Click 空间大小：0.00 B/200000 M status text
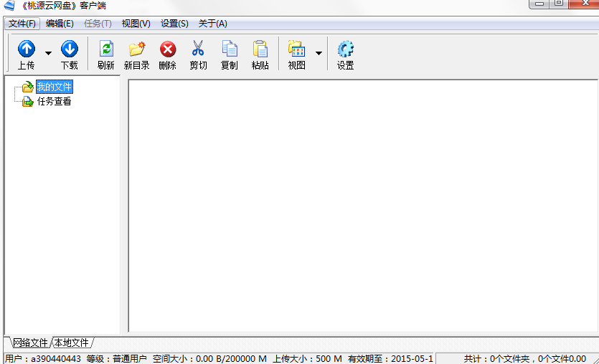599x364 pixels. [209, 359]
